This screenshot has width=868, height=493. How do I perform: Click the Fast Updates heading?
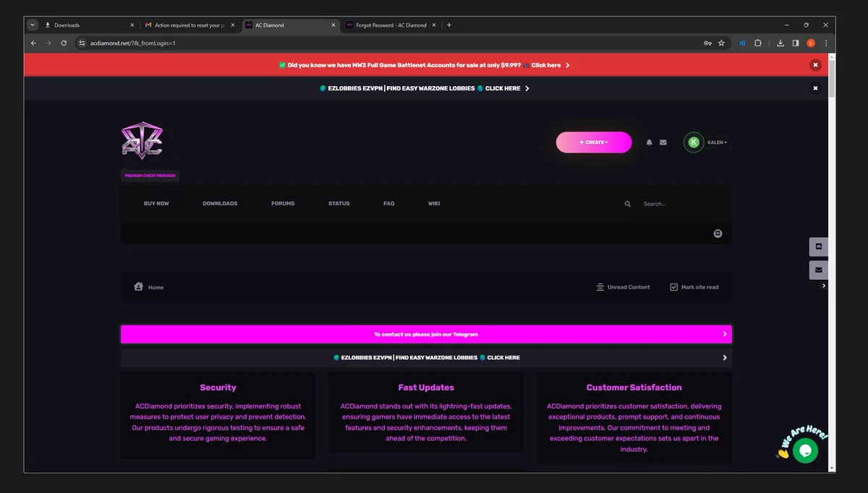(x=426, y=387)
